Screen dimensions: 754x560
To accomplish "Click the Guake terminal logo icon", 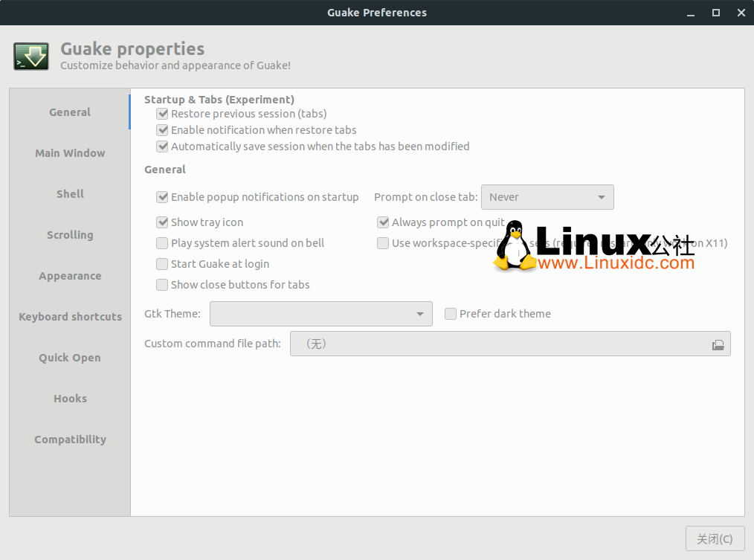I will (31, 57).
